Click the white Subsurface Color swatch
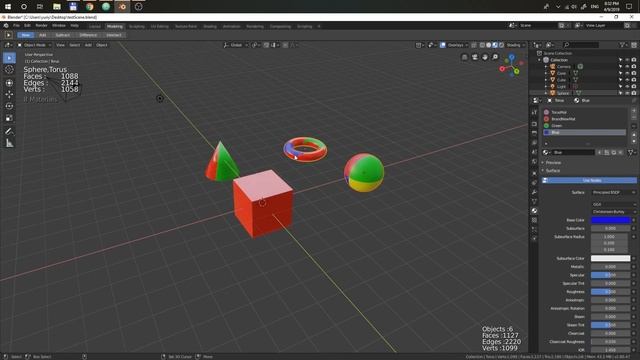 click(611, 258)
